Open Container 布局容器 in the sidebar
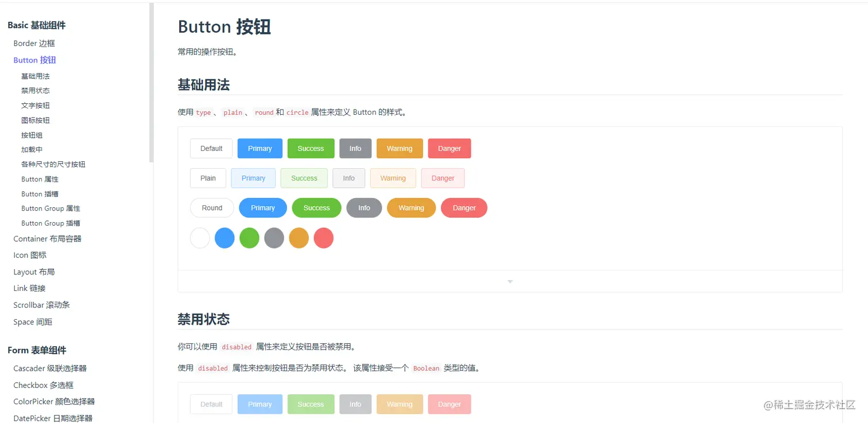This screenshot has width=868, height=423. 48,239
